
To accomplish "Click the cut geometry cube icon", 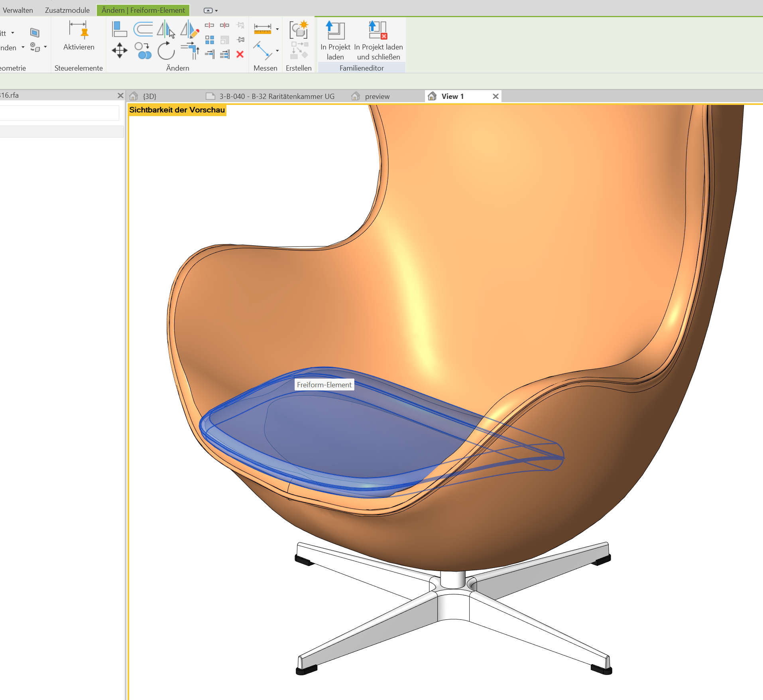I will pyautogui.click(x=35, y=32).
